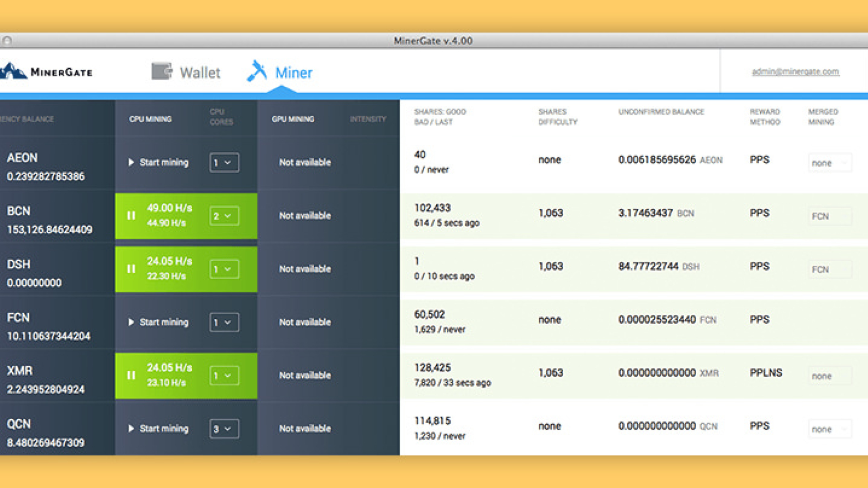Open AEON merged mining dropdown

[830, 163]
